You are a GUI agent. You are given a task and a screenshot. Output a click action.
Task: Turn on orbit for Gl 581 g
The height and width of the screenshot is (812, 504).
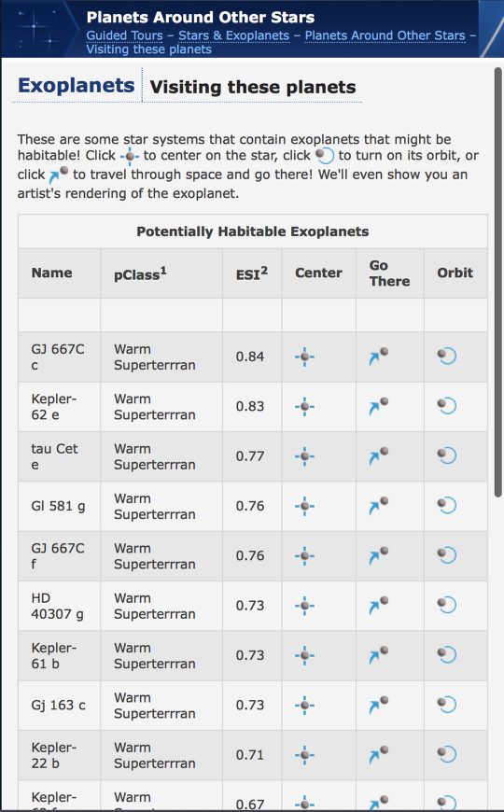pyautogui.click(x=446, y=505)
